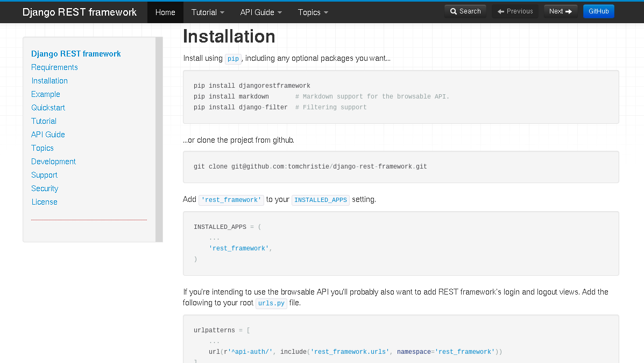This screenshot has height=363, width=644.
Task: Open the GitHub button
Action: click(598, 11)
